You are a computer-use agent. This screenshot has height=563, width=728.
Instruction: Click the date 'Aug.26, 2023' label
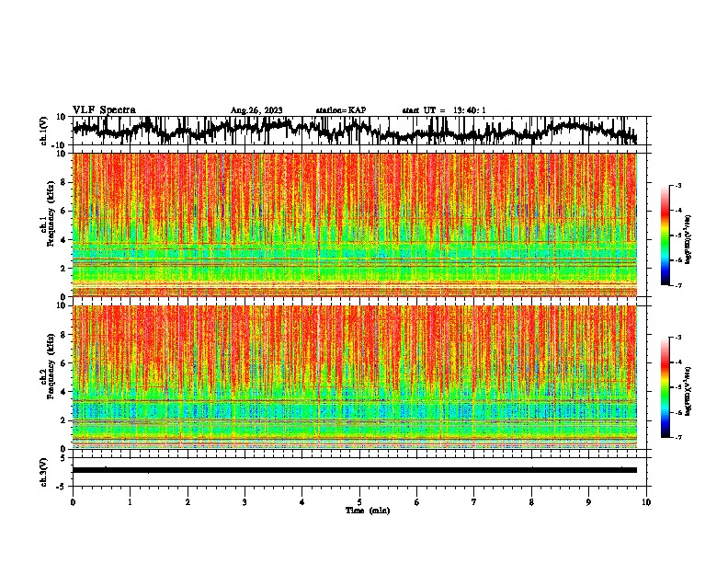[x=256, y=110]
